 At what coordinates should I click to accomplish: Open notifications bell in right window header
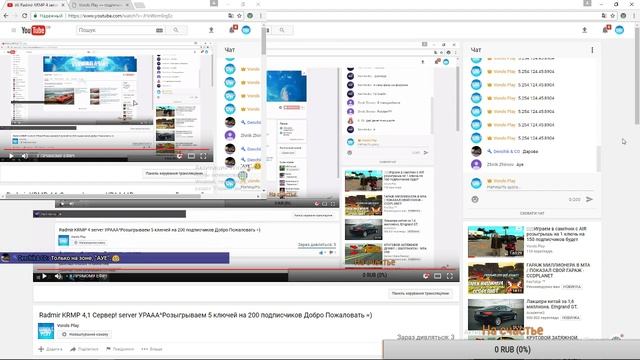pyautogui.click(x=606, y=29)
